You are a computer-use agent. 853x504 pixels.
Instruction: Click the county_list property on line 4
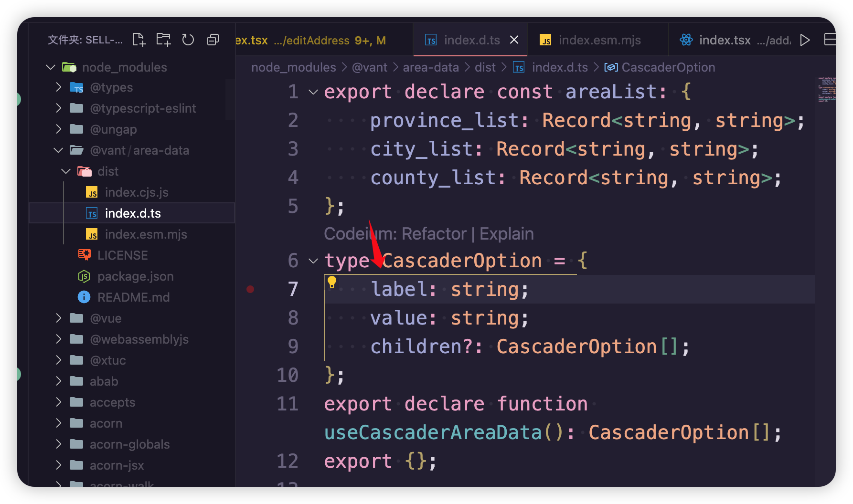433,178
